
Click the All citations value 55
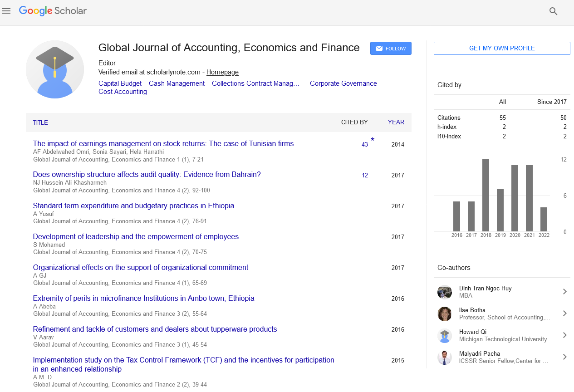pyautogui.click(x=503, y=118)
